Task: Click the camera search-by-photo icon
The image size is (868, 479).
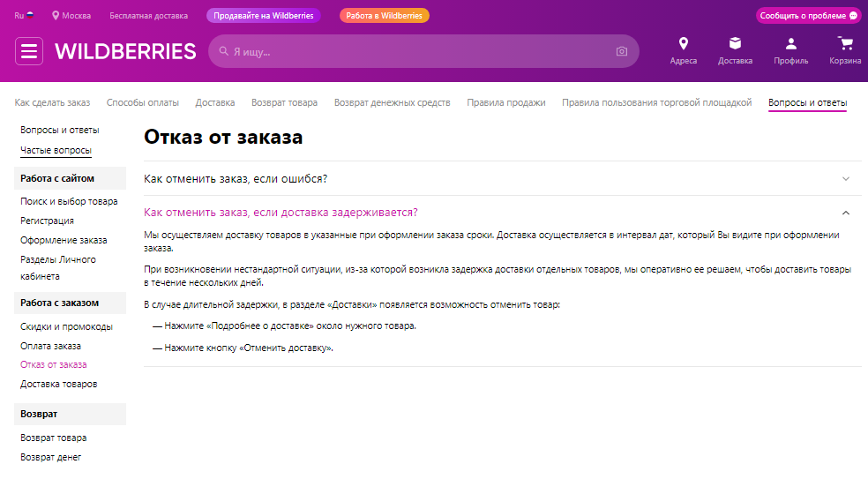Action: pos(622,52)
